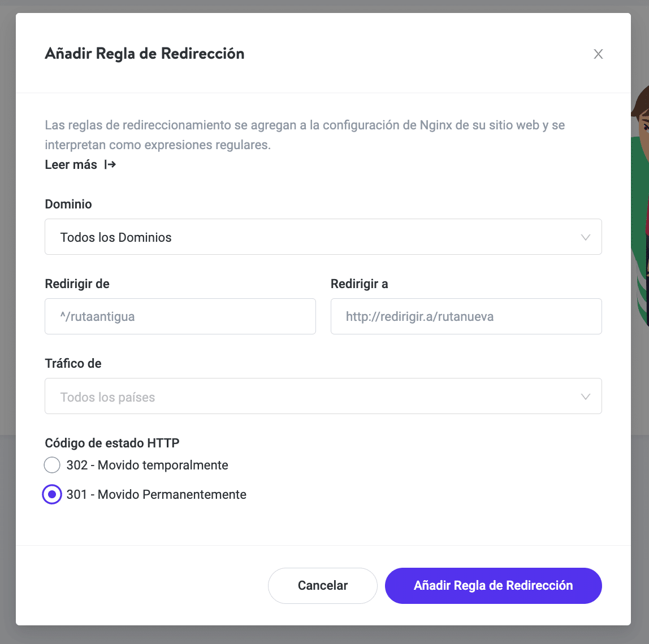Click the chevron on the Tráfico de dropdown

click(586, 396)
